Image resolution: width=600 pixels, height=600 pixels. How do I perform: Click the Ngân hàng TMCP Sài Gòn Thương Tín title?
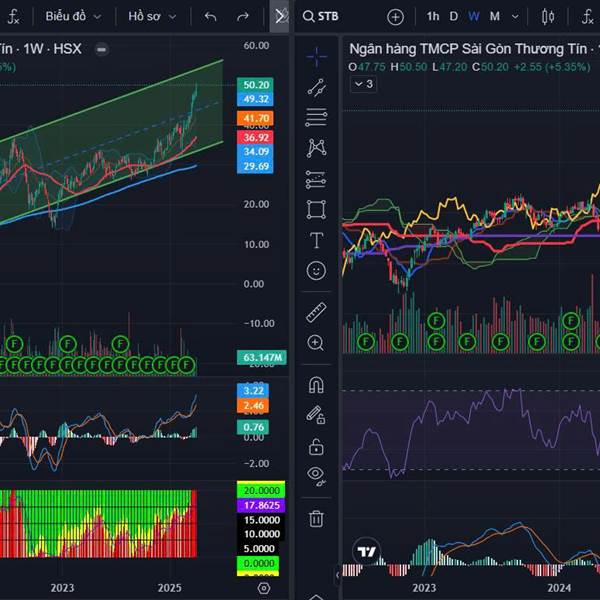click(x=468, y=49)
